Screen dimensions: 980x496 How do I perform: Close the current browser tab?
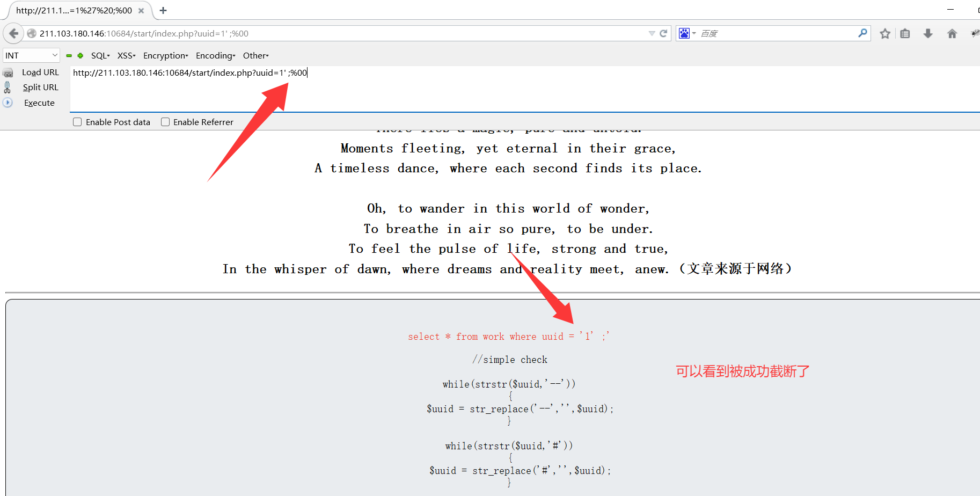click(141, 11)
